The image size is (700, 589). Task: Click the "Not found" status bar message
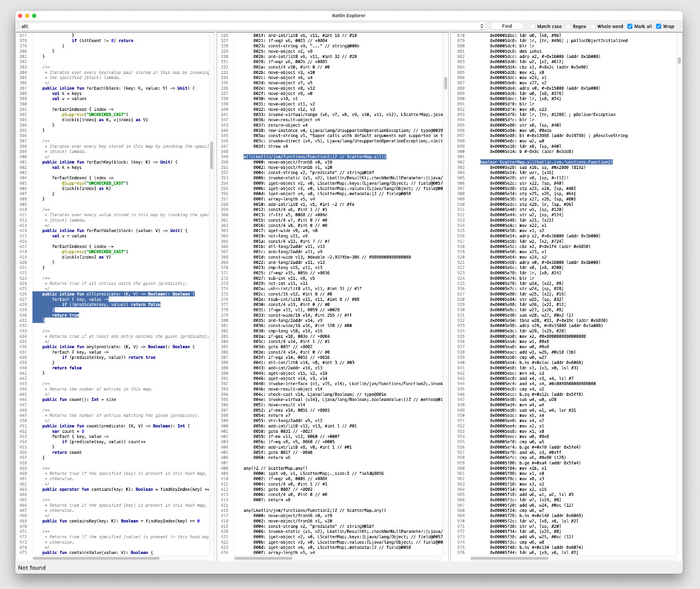32,567
